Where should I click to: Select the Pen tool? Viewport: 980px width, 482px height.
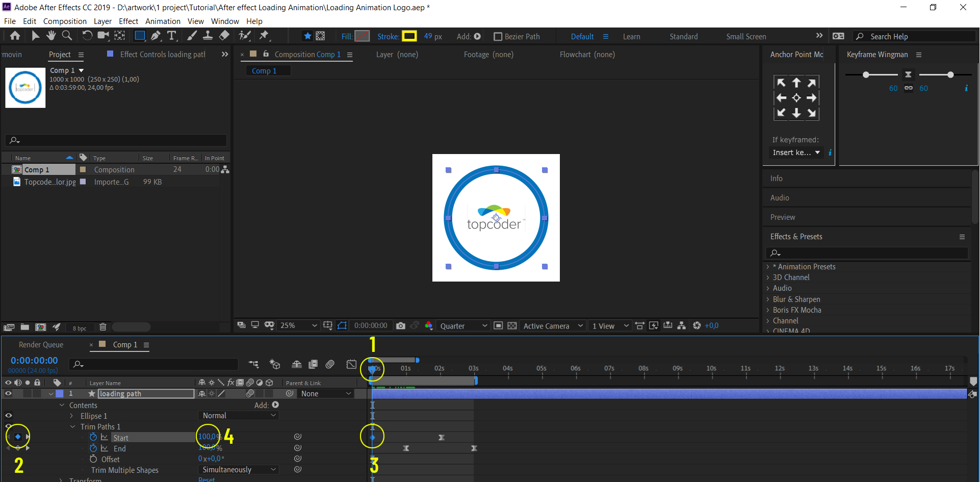coord(156,36)
